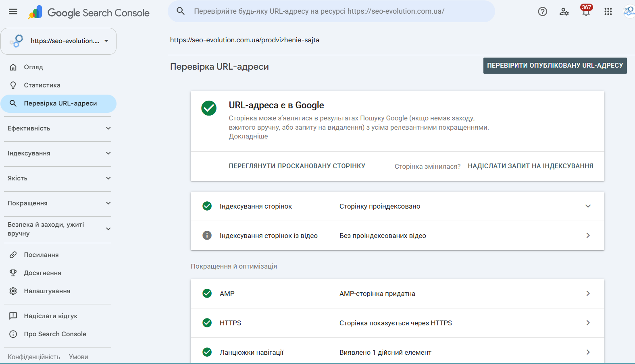
Task: Open the Google apps grid
Action: (x=608, y=12)
